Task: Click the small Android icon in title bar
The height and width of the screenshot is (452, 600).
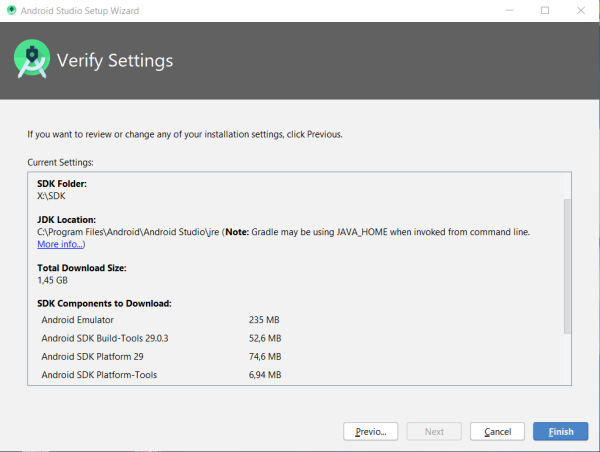Action: [x=11, y=10]
